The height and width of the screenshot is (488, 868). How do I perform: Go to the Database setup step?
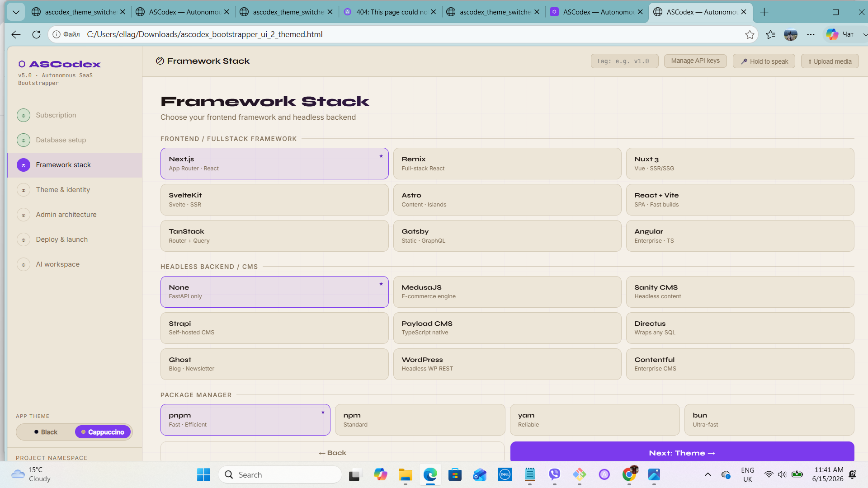tap(75, 140)
